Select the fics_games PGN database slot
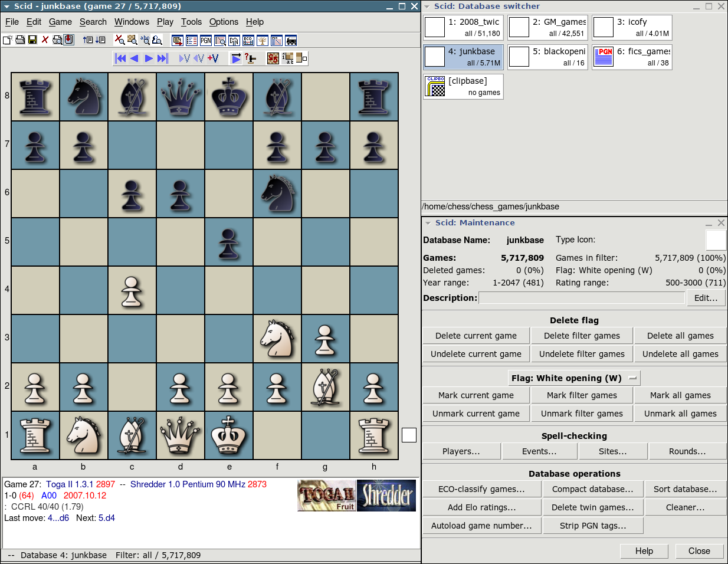Screen dimensions: 728x564 (x=632, y=57)
